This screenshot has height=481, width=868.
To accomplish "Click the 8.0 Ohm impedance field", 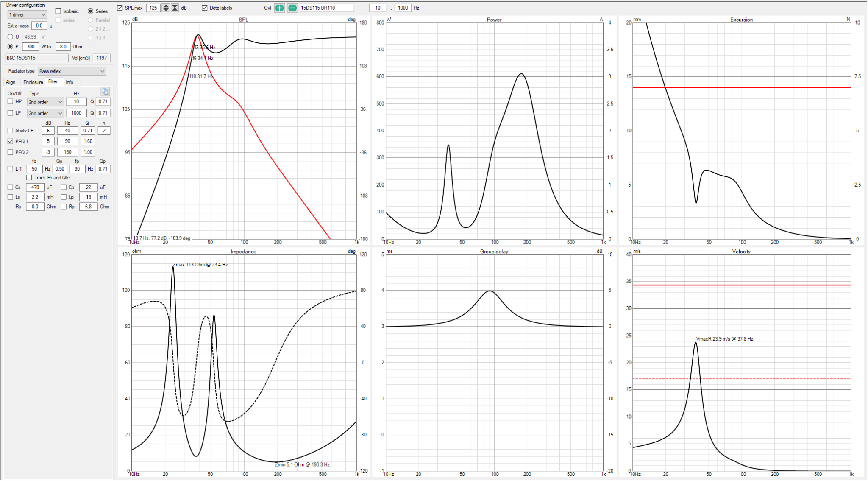I will coord(63,46).
